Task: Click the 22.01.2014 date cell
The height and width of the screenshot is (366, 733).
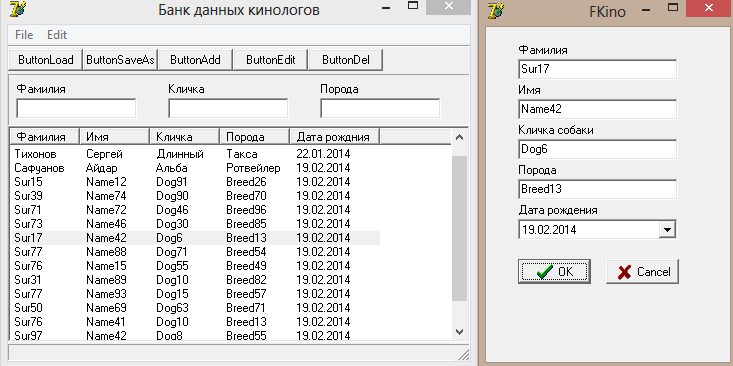Action: coord(323,154)
